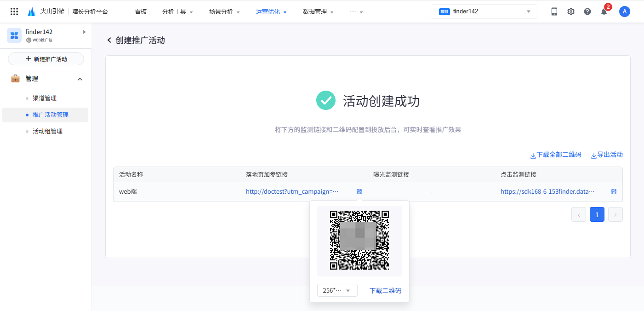Click back arrow next to 创建推广活动
This screenshot has width=644, height=311.
click(x=109, y=40)
